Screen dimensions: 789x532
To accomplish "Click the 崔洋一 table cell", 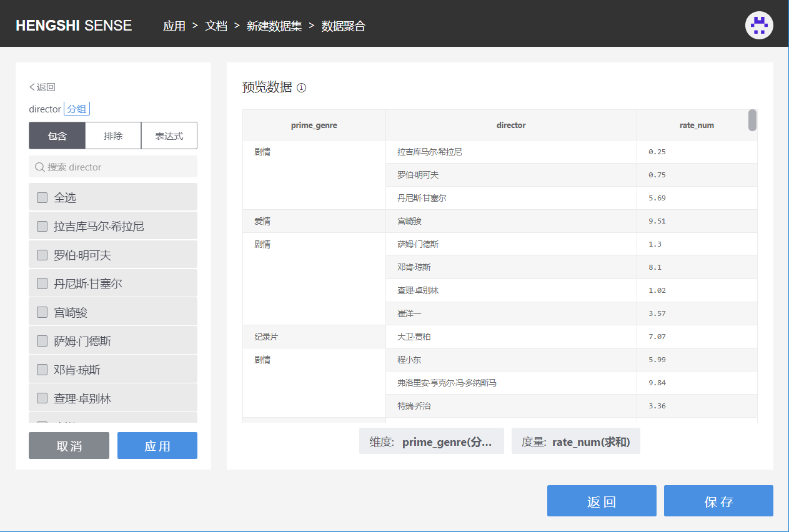I will click(511, 313).
